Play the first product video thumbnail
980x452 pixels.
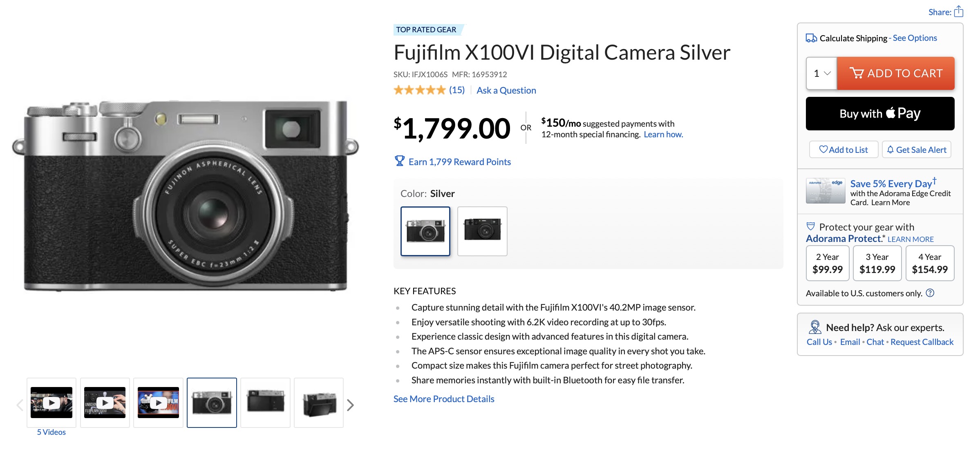(51, 403)
